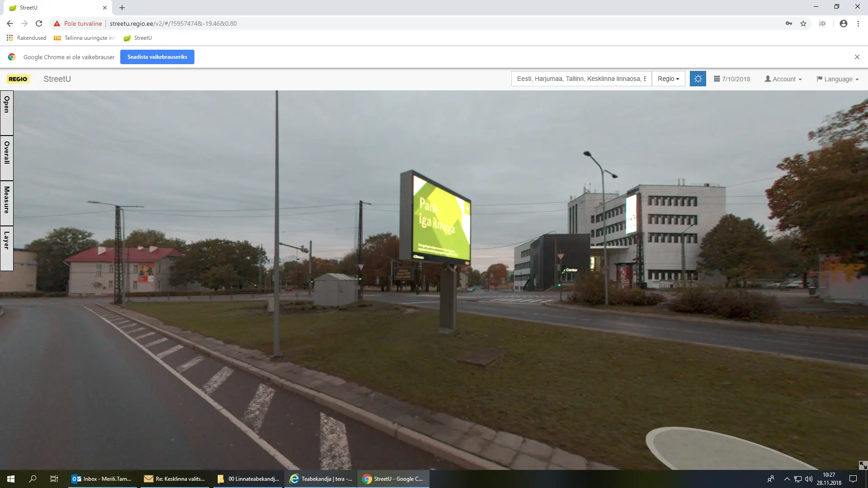The image size is (868, 488).
Task: Open Chrome profile avatar icon
Action: [843, 23]
